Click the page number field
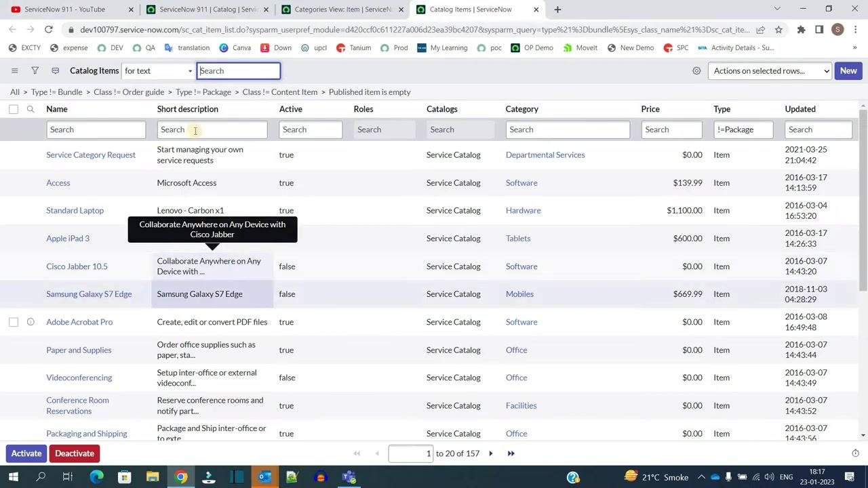 click(411, 453)
